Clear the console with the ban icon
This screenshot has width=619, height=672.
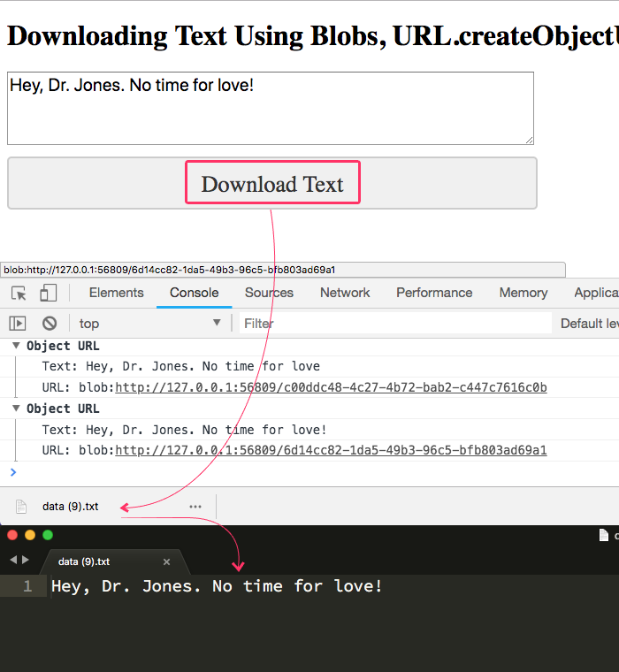coord(50,324)
